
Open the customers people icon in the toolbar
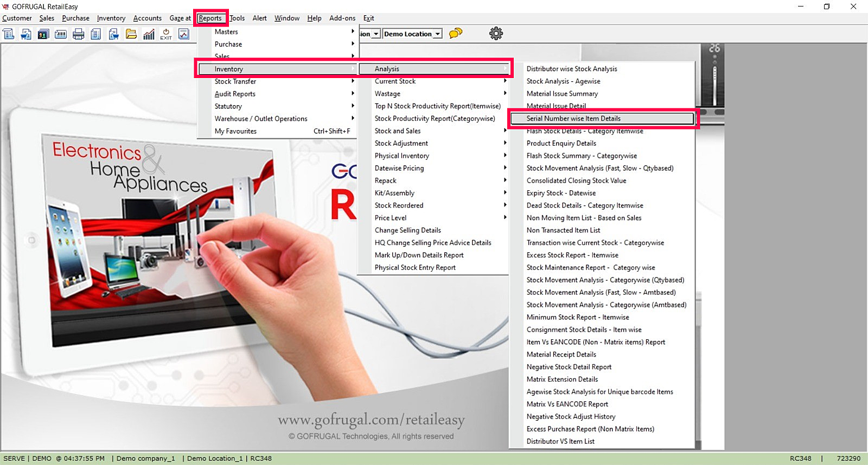pos(43,34)
